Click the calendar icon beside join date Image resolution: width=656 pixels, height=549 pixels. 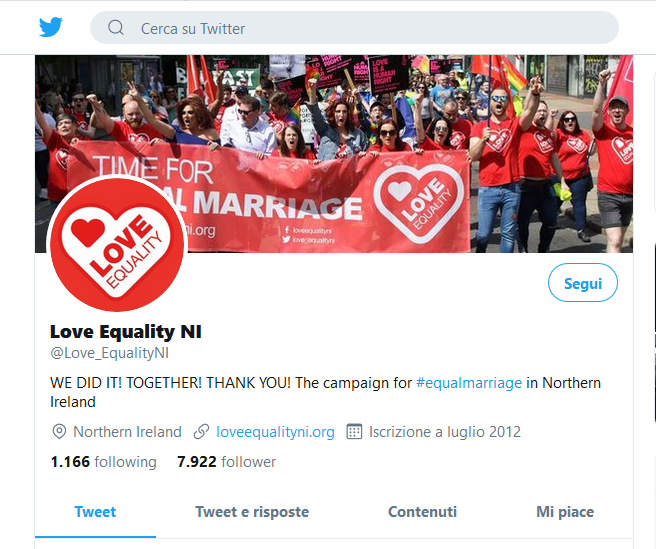click(x=354, y=431)
